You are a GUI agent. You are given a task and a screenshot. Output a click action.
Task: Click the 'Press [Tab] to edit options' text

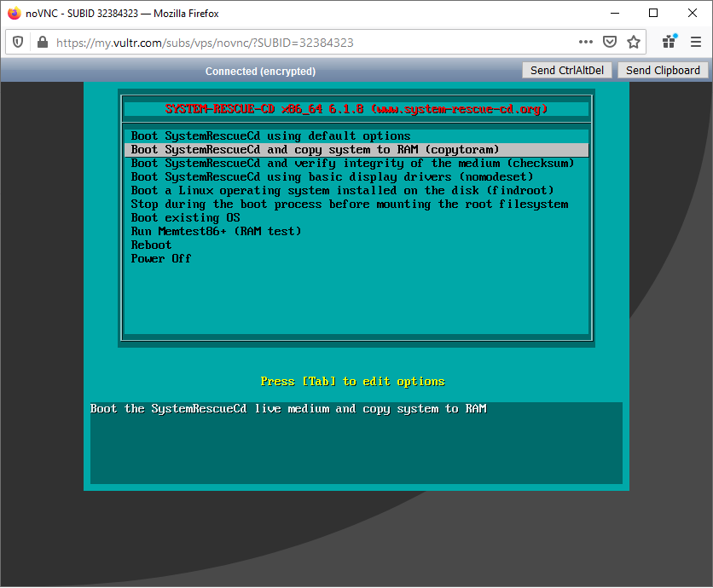coord(352,381)
